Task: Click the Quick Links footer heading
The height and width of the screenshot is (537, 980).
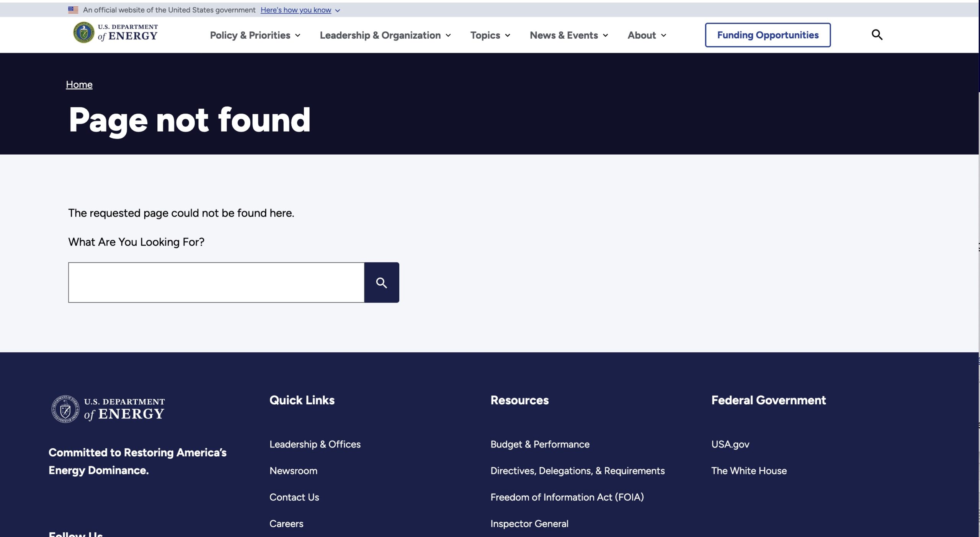Action: (302, 400)
